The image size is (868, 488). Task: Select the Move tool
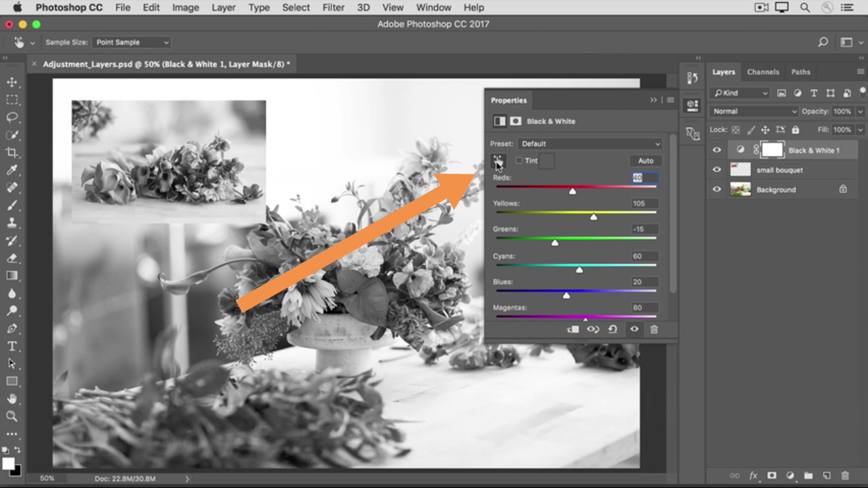(x=12, y=82)
